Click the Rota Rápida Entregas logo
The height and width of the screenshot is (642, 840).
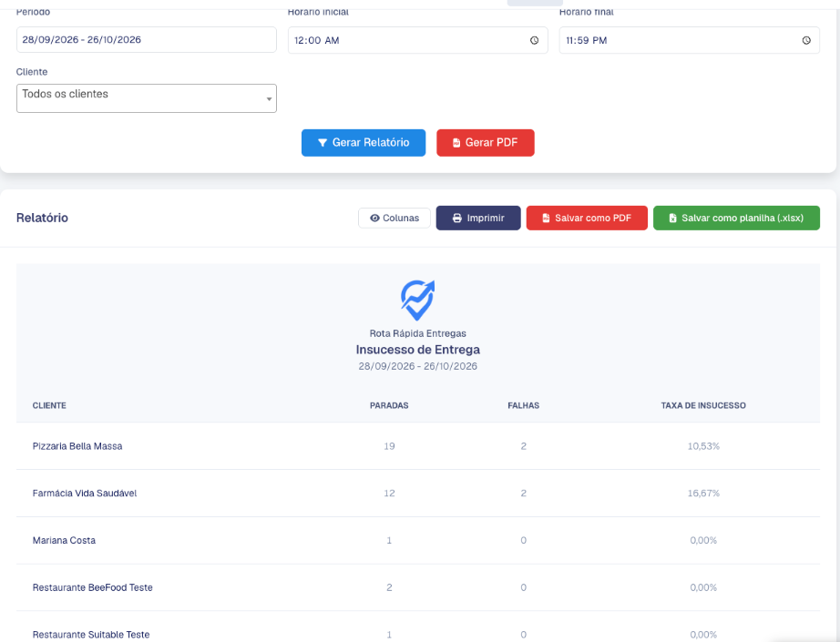418,301
